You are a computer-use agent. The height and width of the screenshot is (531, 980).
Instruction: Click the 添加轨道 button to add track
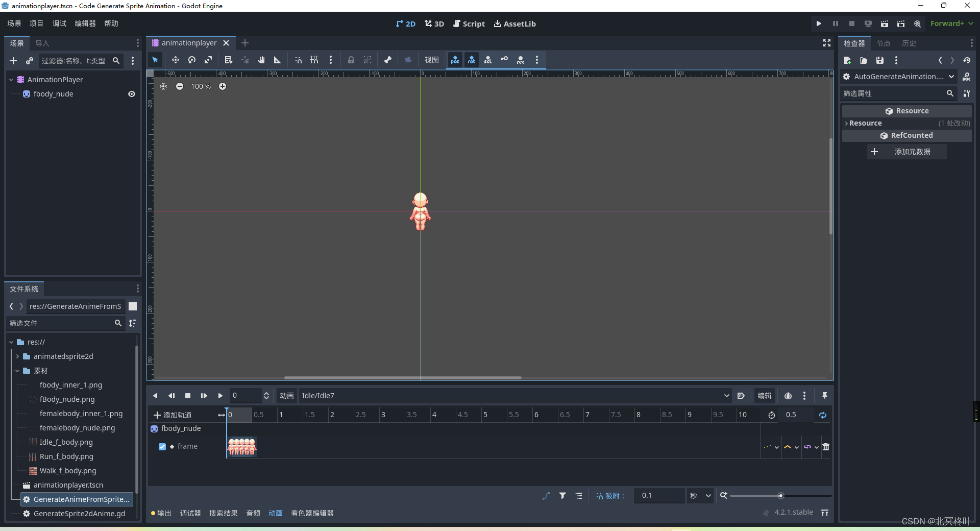pos(173,415)
